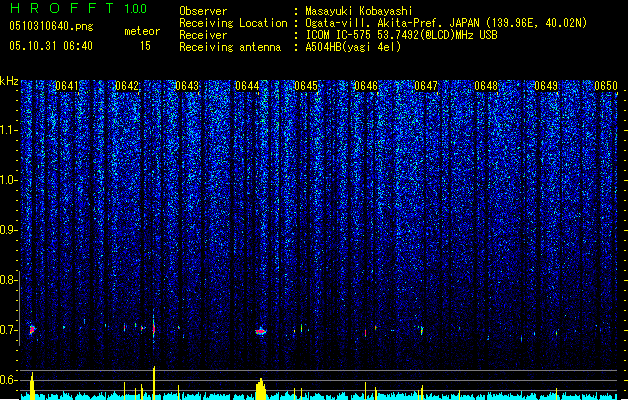Select antenna text A504HB(yagi 4el)

click(353, 47)
